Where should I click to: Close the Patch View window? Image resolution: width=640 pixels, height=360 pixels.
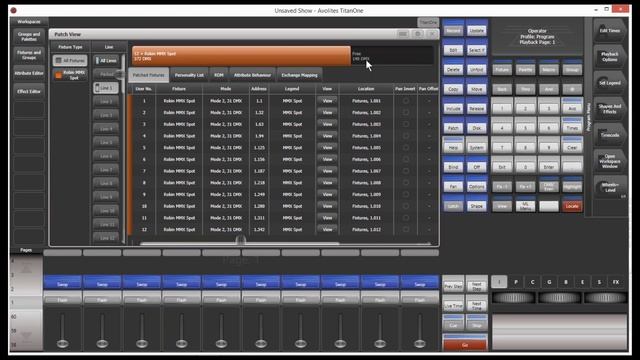432,34
